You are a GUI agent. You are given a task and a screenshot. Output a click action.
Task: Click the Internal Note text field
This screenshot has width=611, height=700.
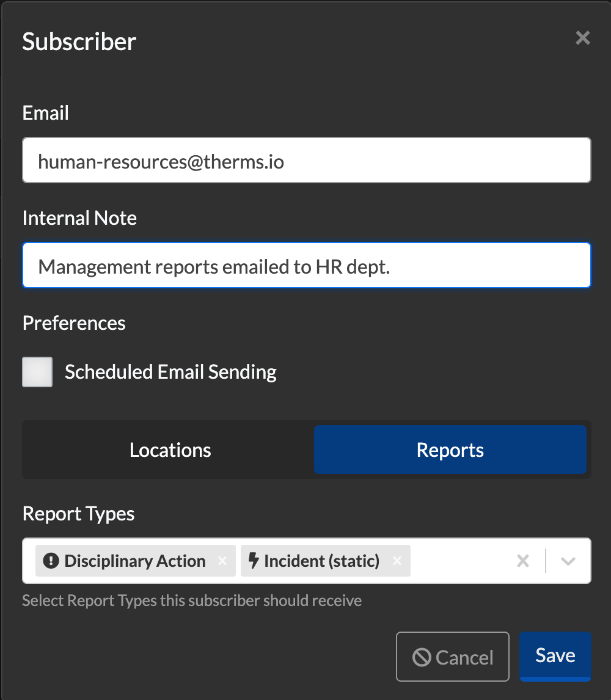305,265
